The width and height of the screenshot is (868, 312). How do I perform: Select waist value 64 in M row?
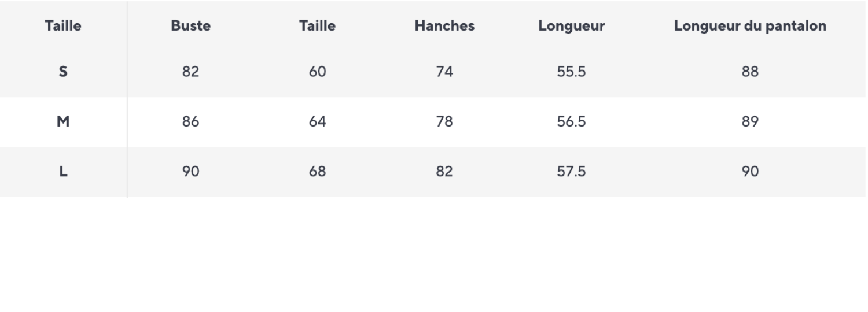(317, 122)
